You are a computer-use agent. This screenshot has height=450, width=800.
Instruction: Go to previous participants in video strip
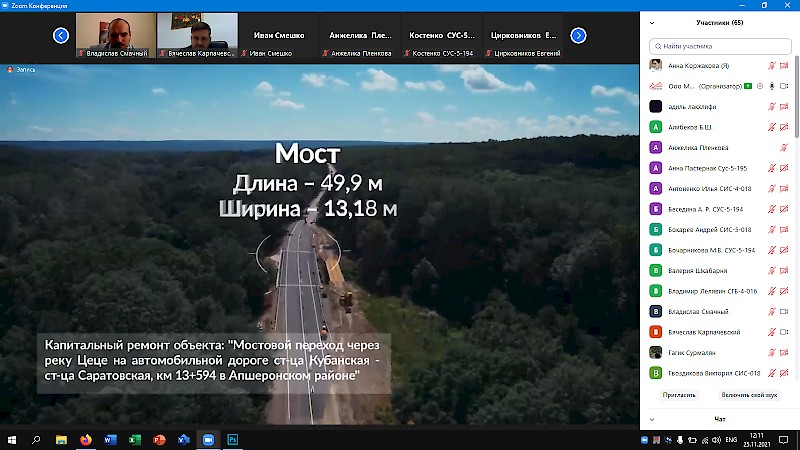[x=60, y=36]
